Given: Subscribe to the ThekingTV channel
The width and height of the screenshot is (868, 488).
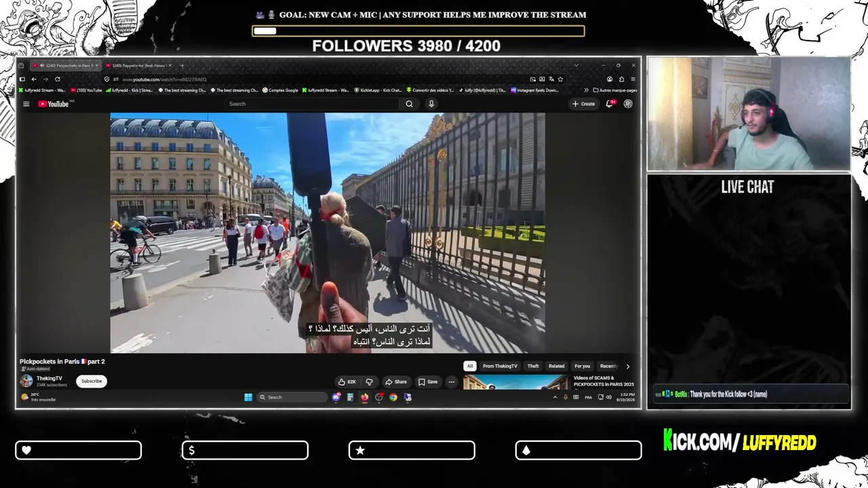Looking at the screenshot, I should (92, 381).
